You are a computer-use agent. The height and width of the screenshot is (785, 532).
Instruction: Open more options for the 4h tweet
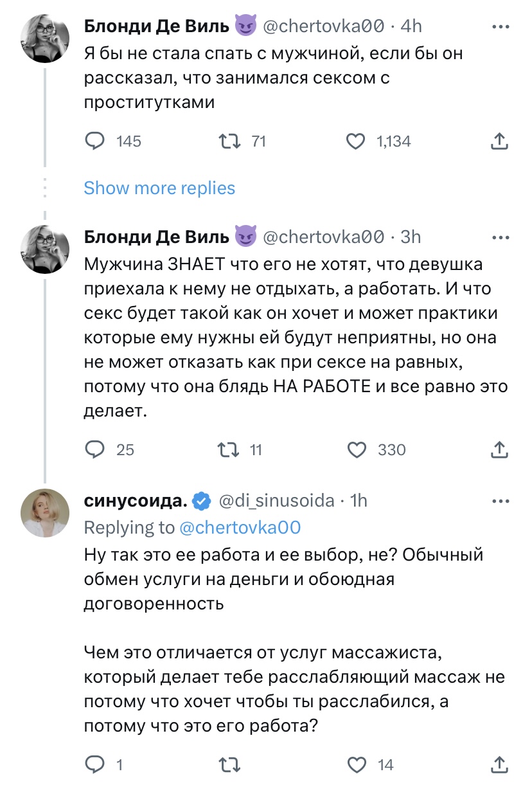500,26
